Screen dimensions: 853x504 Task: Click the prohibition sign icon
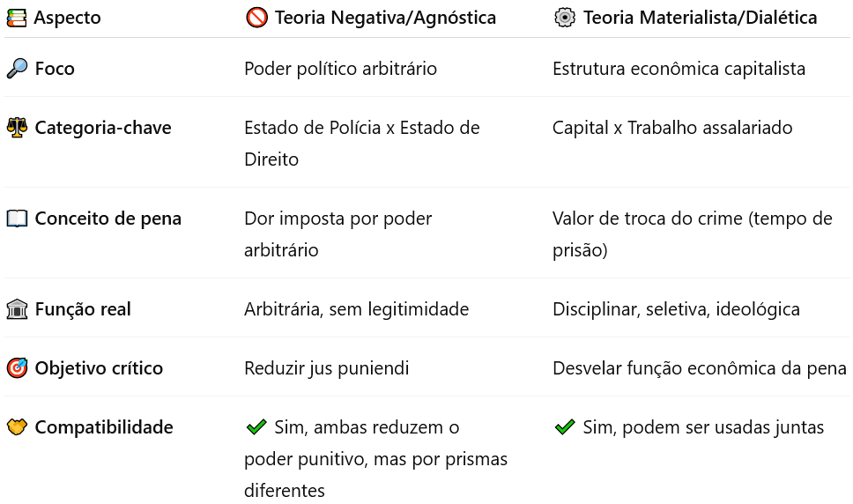(256, 18)
